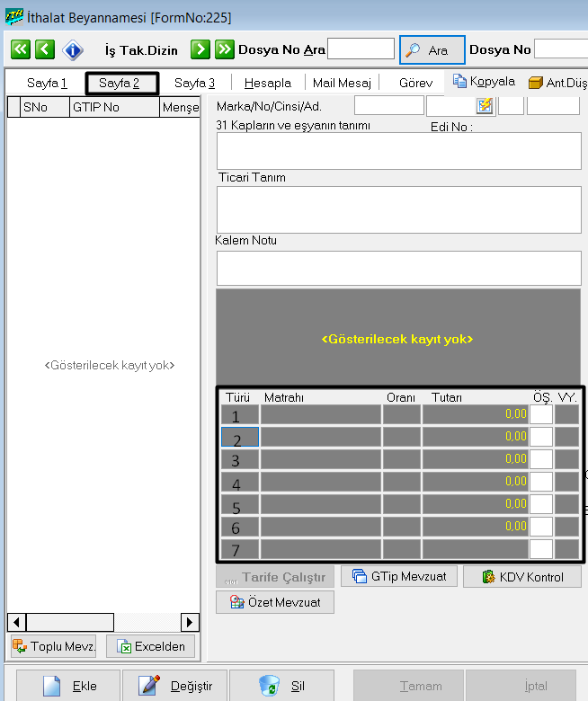Click the Dosya No input field

click(x=561, y=49)
